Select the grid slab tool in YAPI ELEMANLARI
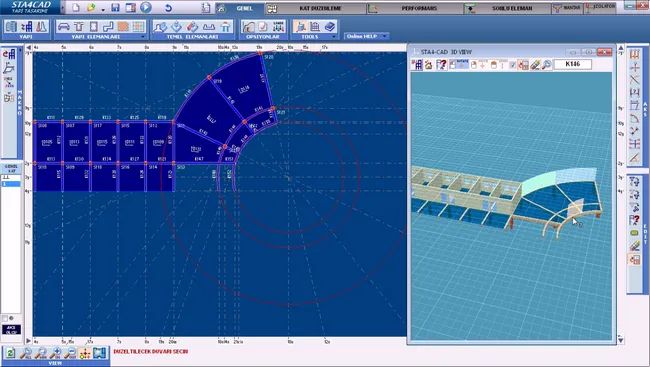This screenshot has height=367, width=650. coord(138,27)
